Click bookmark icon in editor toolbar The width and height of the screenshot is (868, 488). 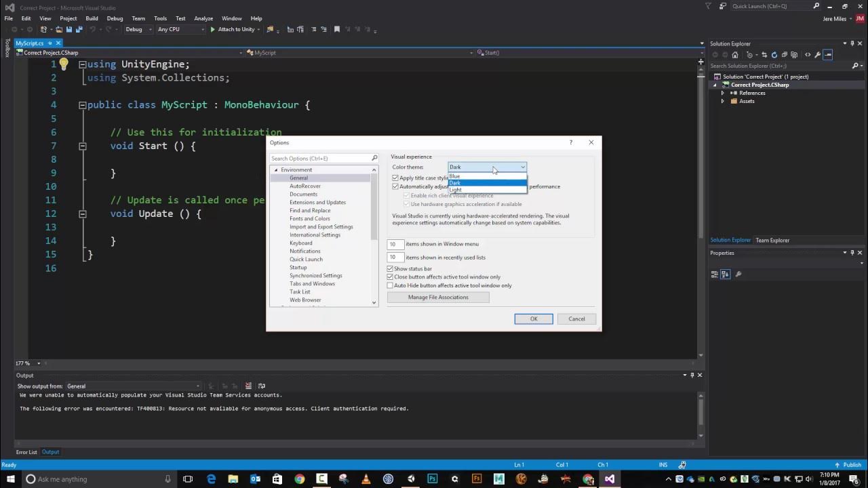coord(336,30)
